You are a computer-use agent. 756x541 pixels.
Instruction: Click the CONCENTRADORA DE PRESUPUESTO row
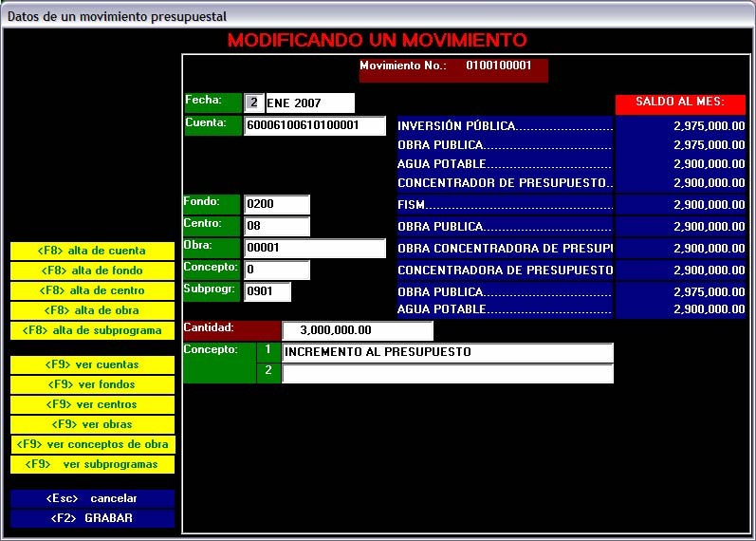click(505, 270)
